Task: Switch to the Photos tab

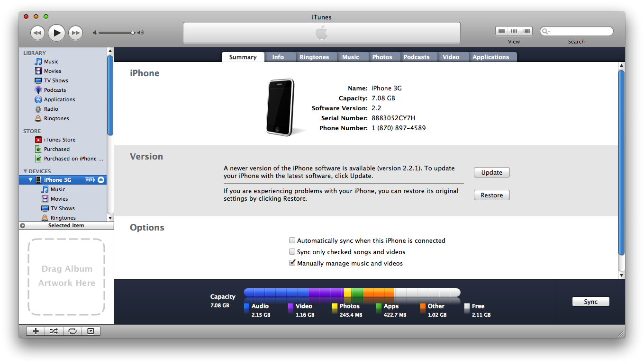Action: [x=382, y=57]
